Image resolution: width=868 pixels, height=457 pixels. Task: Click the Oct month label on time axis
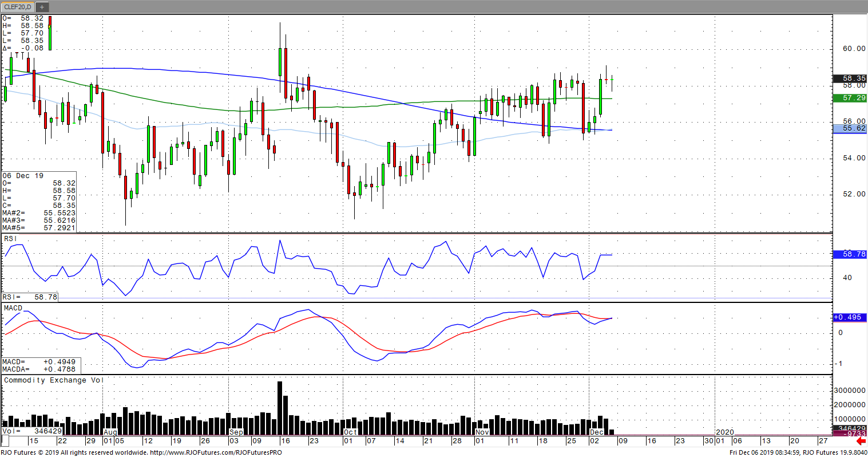pos(351,432)
